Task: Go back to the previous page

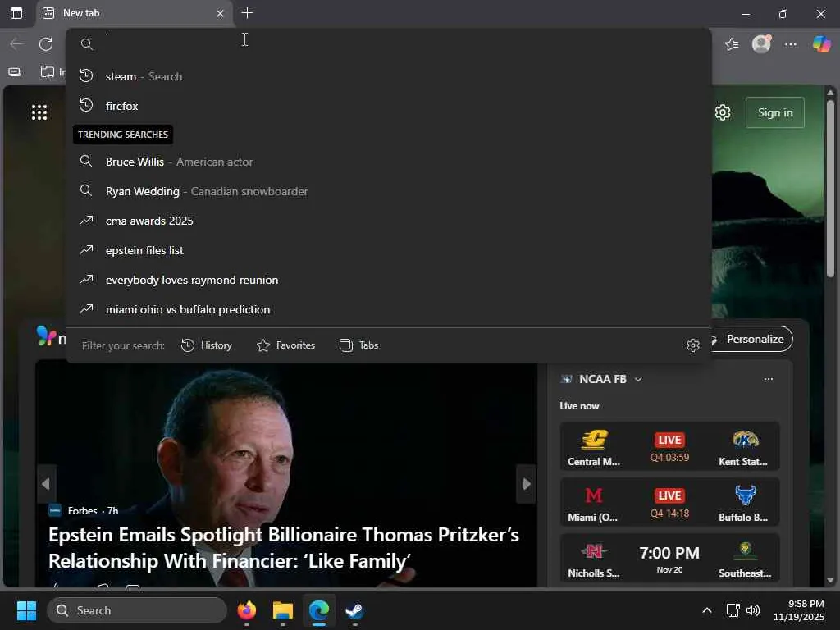Action: tap(16, 44)
